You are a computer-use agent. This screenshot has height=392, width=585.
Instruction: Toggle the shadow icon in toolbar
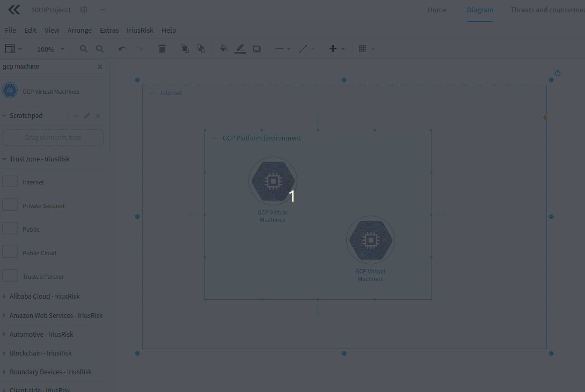coord(257,49)
